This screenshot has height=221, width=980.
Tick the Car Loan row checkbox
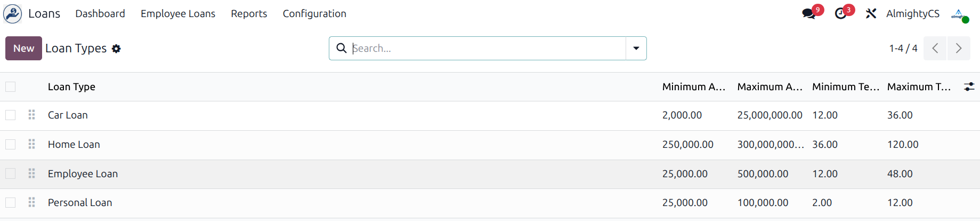pos(11,115)
